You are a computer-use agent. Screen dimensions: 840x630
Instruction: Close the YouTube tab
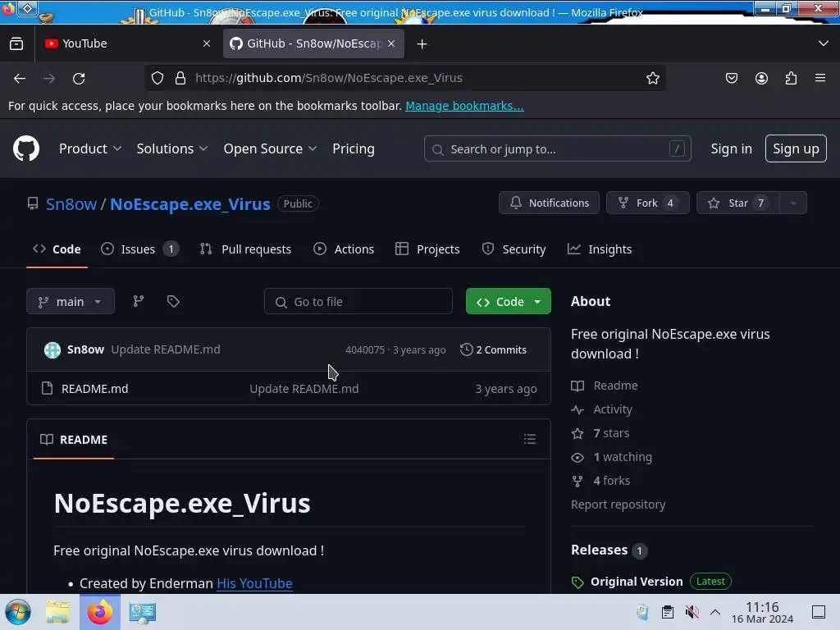point(206,43)
